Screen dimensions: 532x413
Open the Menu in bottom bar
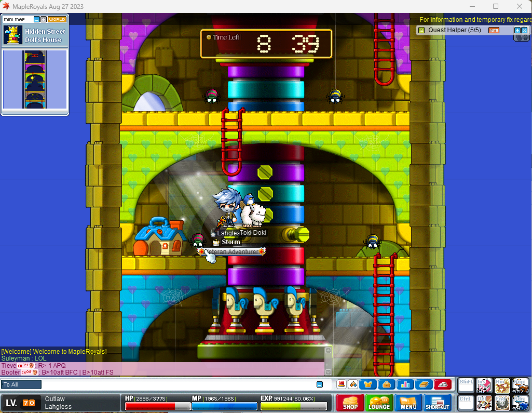point(408,403)
